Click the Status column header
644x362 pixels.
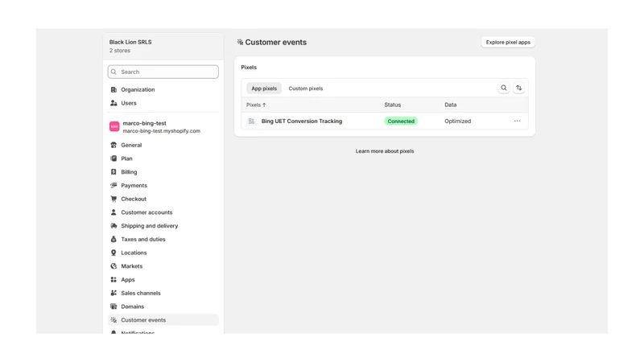click(x=392, y=105)
